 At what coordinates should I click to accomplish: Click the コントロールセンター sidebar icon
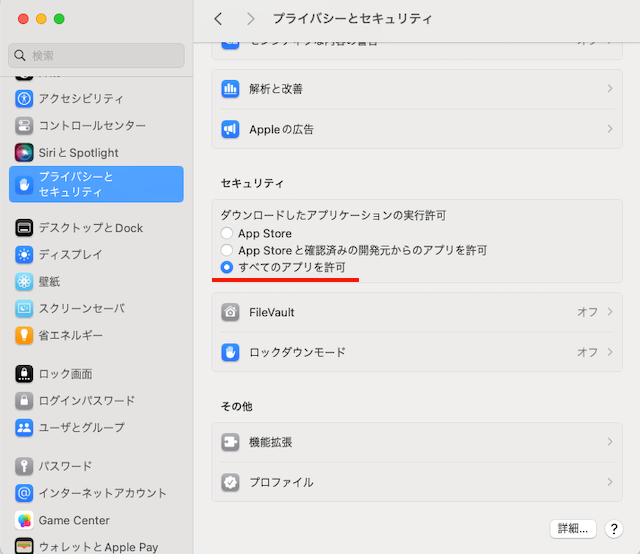coord(24,125)
